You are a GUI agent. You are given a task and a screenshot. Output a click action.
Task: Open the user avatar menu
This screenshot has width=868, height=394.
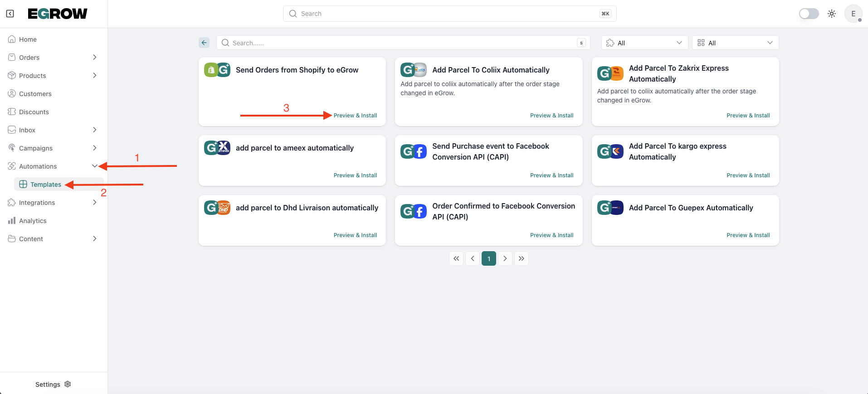[x=853, y=14]
